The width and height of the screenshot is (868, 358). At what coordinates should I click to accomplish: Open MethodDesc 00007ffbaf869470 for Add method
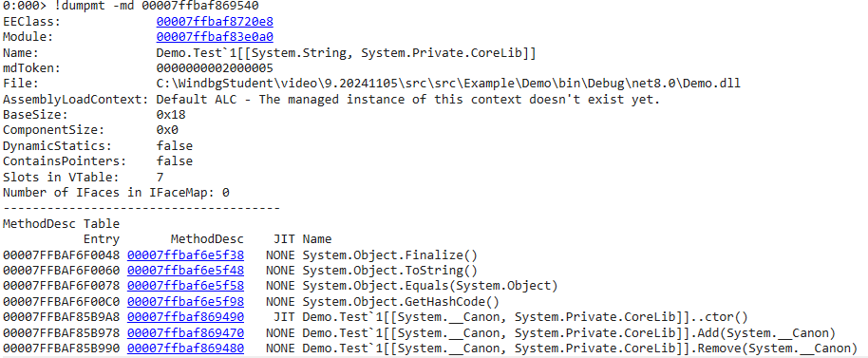[185, 332]
